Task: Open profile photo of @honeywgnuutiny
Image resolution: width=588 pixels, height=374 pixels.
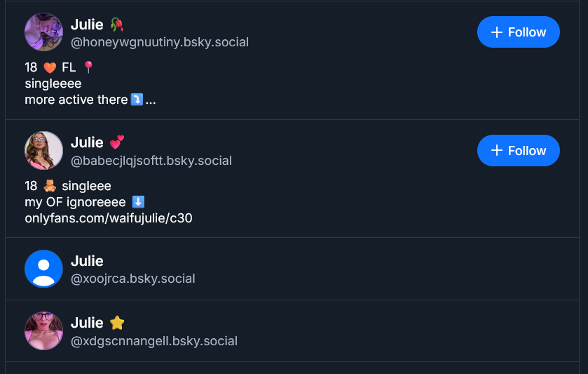Action: click(43, 32)
